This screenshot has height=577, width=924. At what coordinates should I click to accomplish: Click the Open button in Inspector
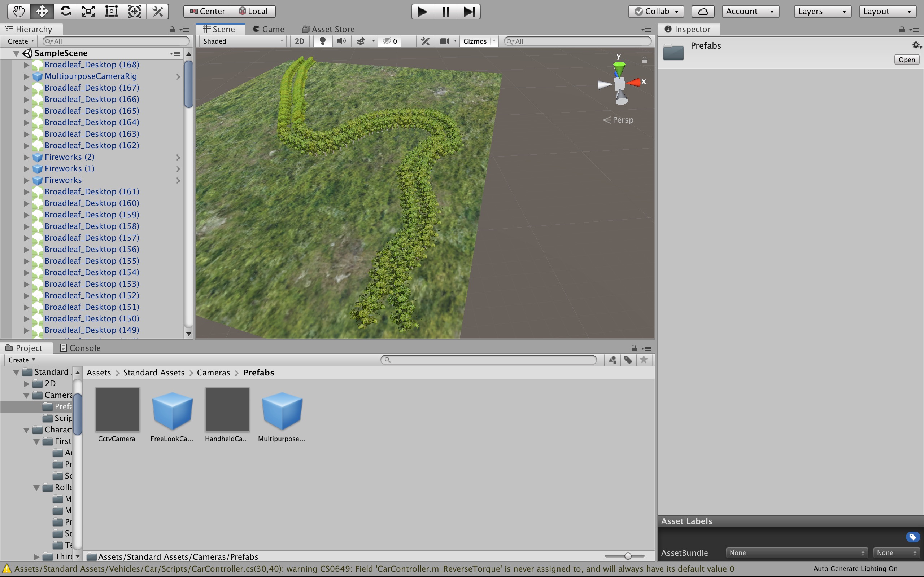906,60
